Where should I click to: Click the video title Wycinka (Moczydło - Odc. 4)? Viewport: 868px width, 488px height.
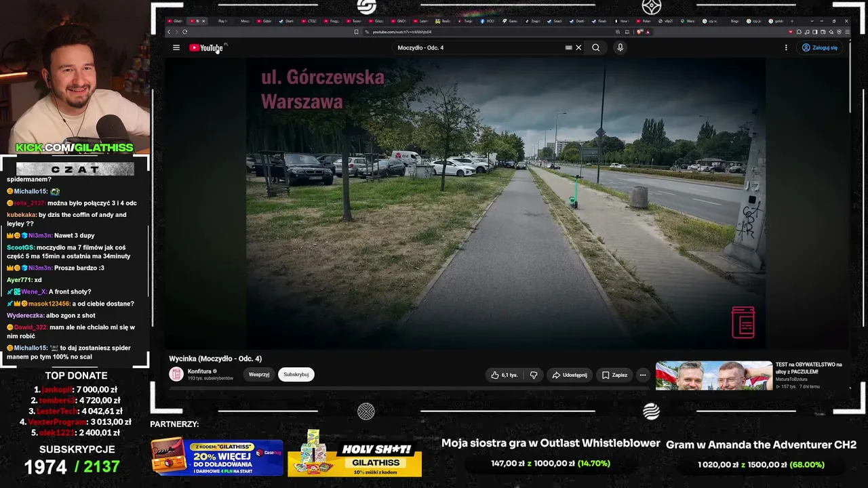click(215, 359)
